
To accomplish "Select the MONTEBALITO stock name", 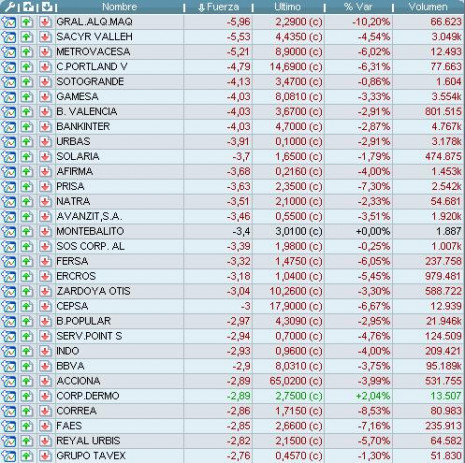I will (90, 231).
